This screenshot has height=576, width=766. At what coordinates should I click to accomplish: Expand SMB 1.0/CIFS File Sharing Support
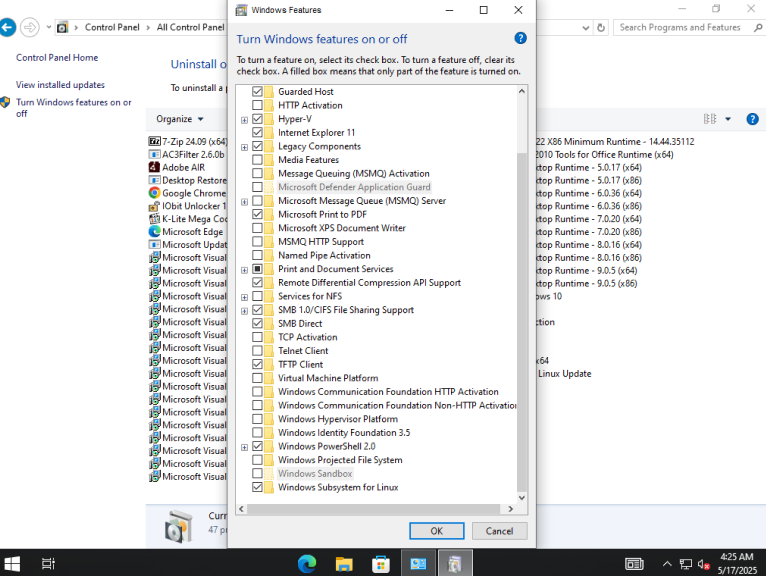click(244, 311)
